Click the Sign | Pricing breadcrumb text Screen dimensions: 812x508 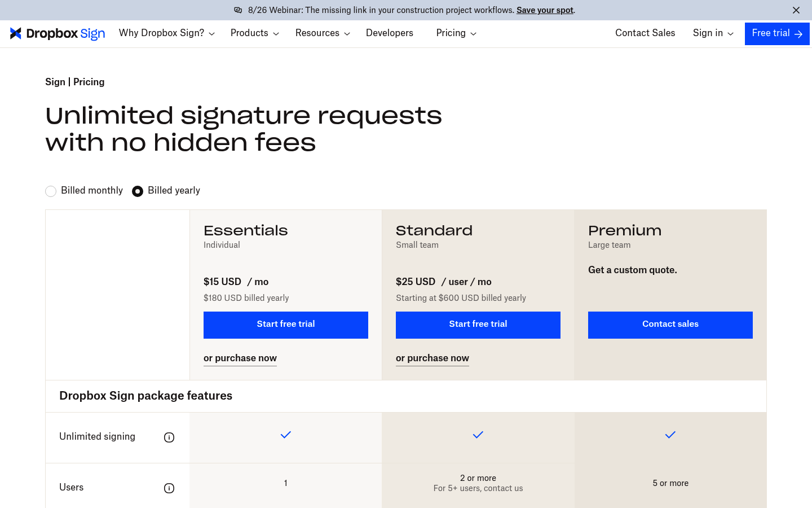point(75,82)
